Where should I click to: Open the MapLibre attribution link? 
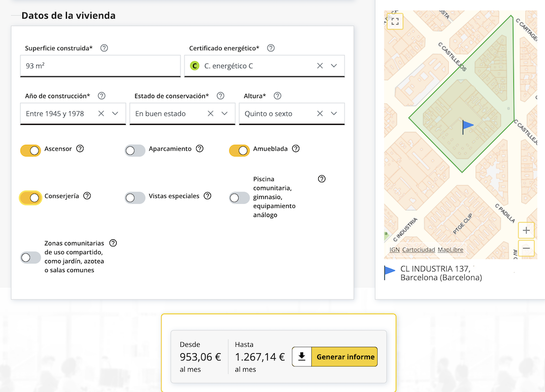click(x=450, y=250)
